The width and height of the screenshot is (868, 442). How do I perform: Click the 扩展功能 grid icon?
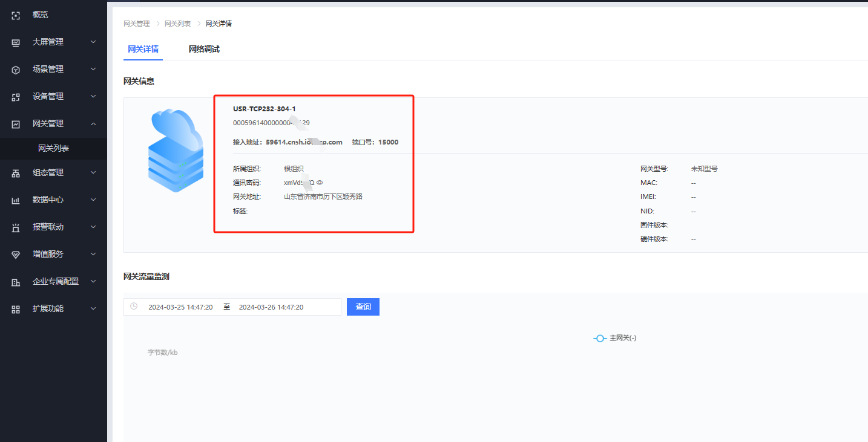coord(16,309)
